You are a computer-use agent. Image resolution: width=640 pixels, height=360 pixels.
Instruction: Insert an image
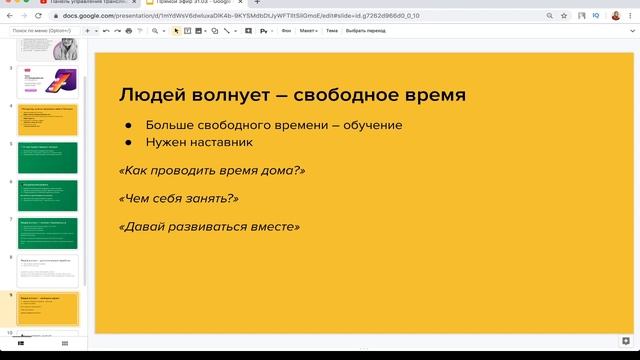point(198,31)
